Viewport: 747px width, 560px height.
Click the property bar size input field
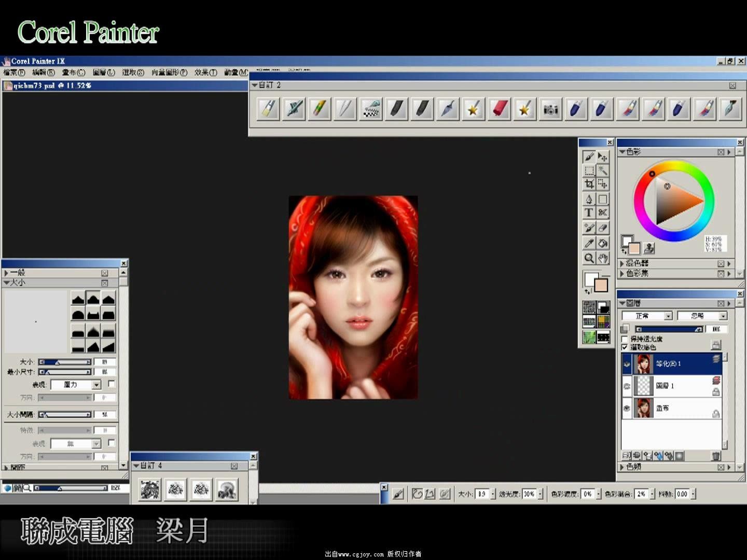pyautogui.click(x=482, y=494)
